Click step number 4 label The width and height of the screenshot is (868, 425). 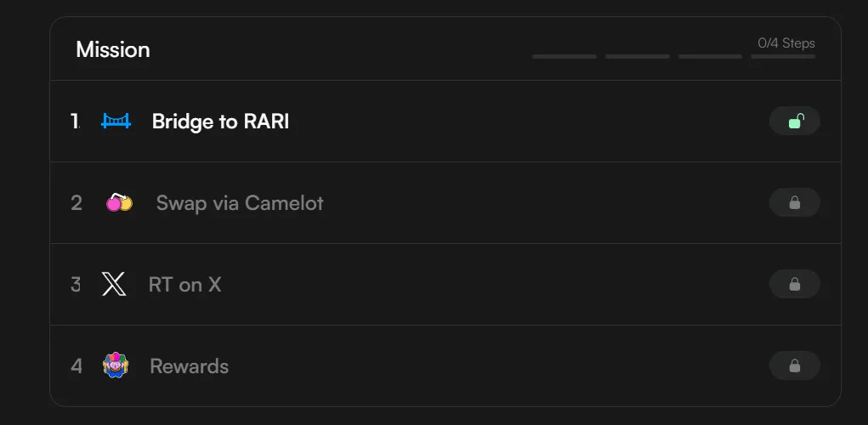[x=77, y=366]
